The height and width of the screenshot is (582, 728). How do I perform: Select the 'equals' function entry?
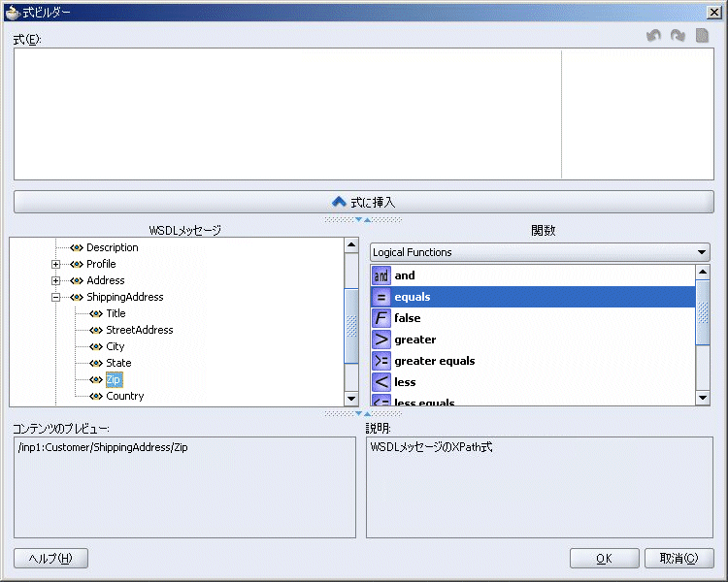tap(533, 297)
